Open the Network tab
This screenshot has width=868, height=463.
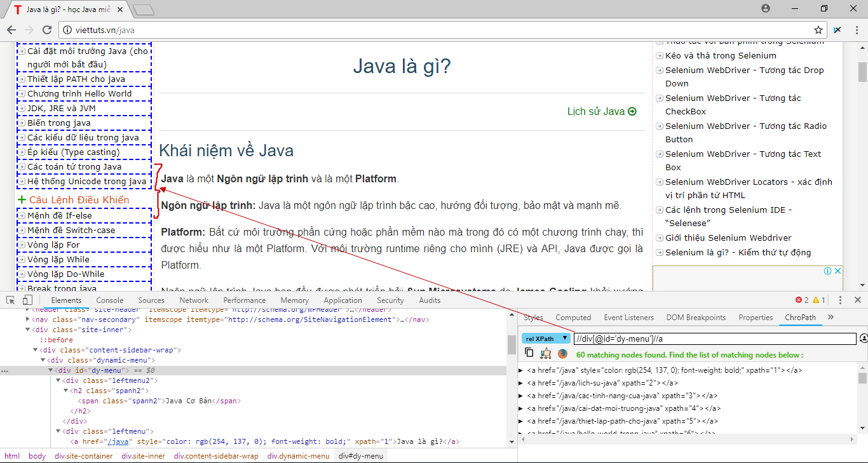click(x=194, y=300)
